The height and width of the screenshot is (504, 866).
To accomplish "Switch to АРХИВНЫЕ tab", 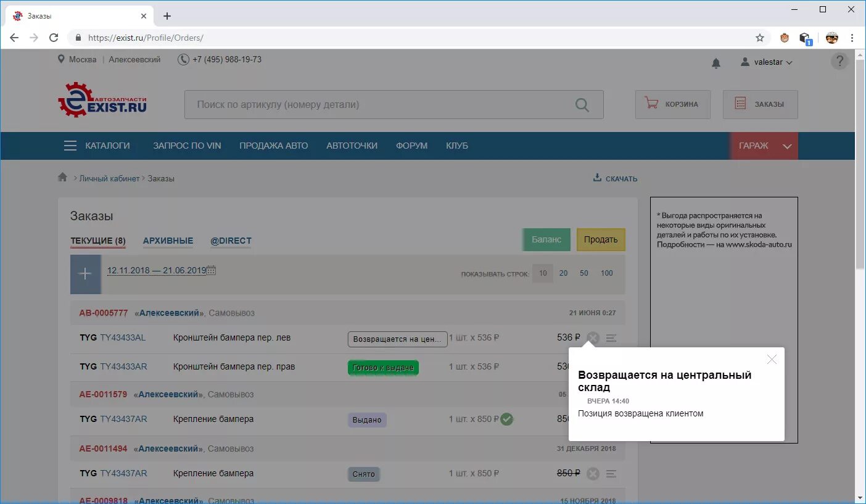I will [x=168, y=241].
